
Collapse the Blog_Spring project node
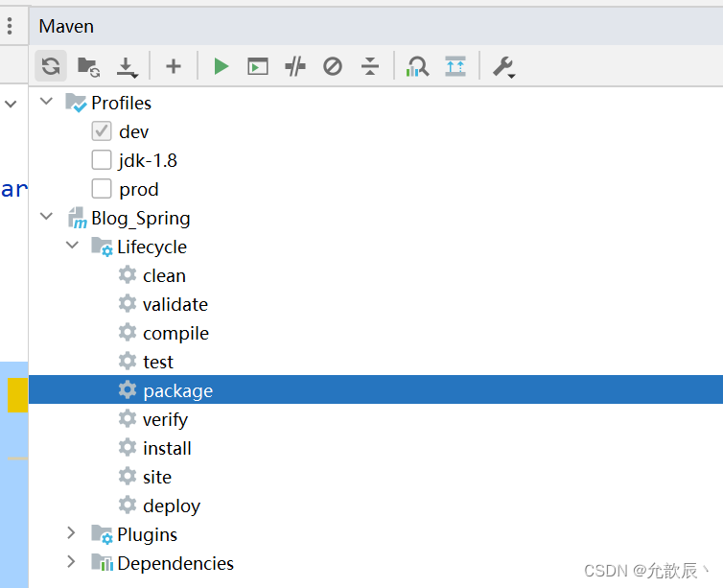[47, 216]
